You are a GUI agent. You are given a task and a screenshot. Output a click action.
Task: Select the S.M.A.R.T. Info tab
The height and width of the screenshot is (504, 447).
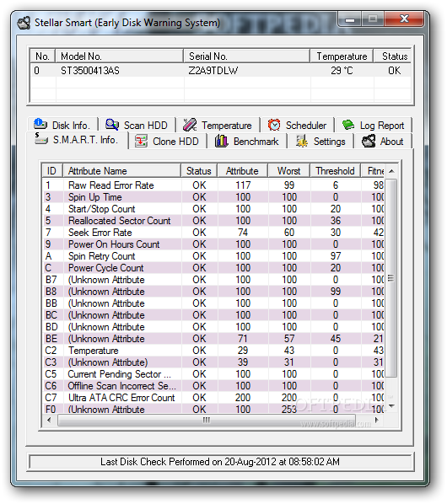click(x=77, y=140)
